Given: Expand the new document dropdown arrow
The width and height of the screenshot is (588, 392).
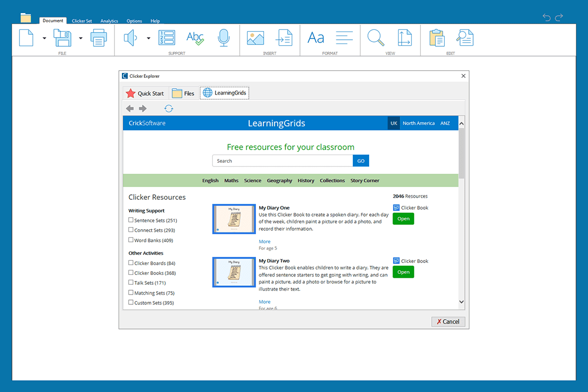Looking at the screenshot, I should [x=44, y=38].
